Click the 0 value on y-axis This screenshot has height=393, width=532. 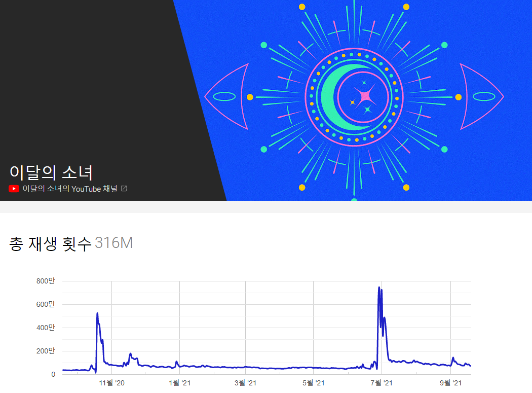pos(53,374)
